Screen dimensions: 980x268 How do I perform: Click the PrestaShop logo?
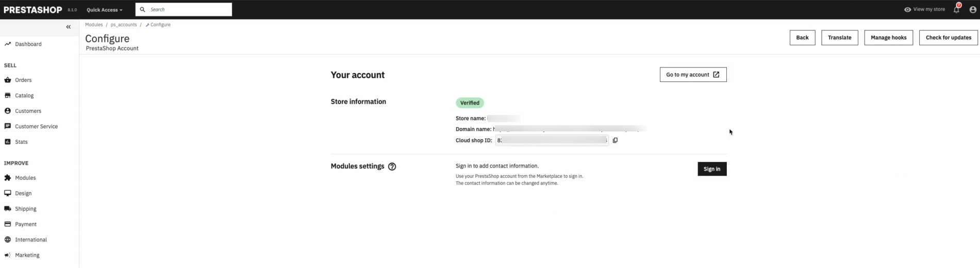(x=33, y=10)
